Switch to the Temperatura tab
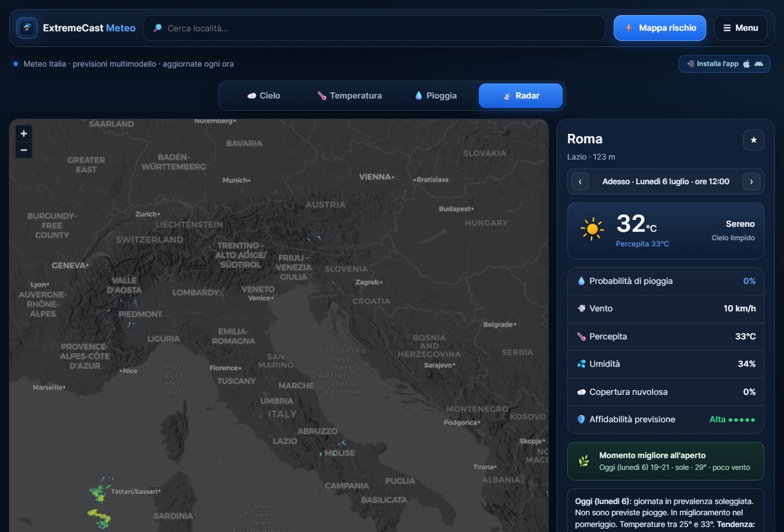 coord(349,96)
